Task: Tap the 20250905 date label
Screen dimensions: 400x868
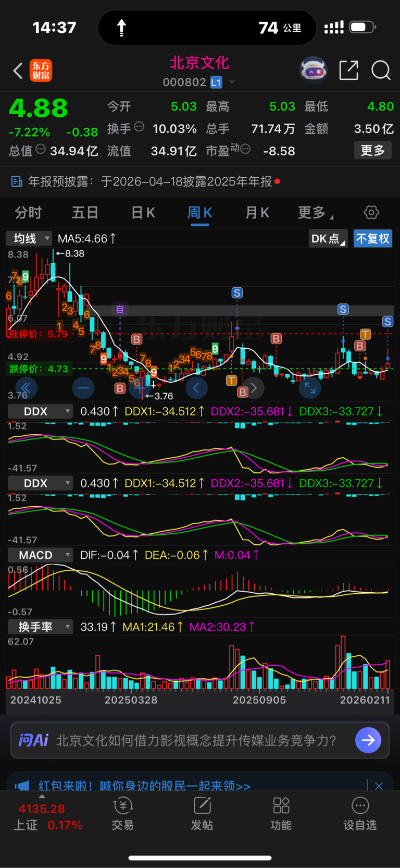Action: point(259,700)
